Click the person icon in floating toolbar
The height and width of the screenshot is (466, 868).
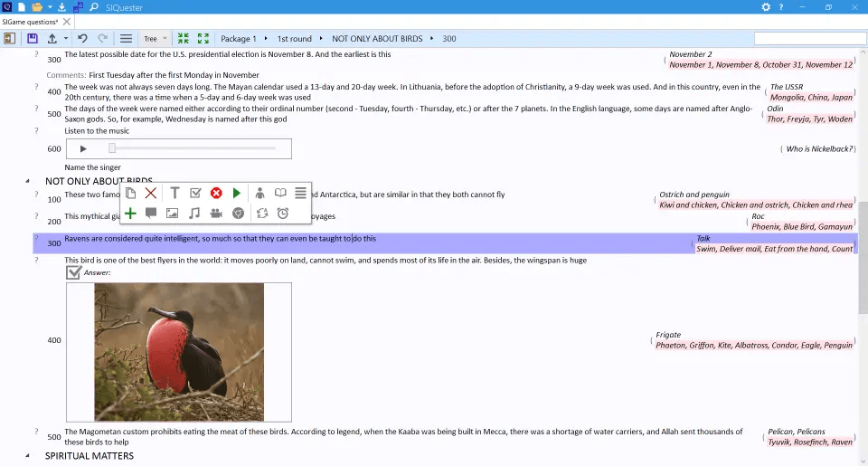coord(259,193)
